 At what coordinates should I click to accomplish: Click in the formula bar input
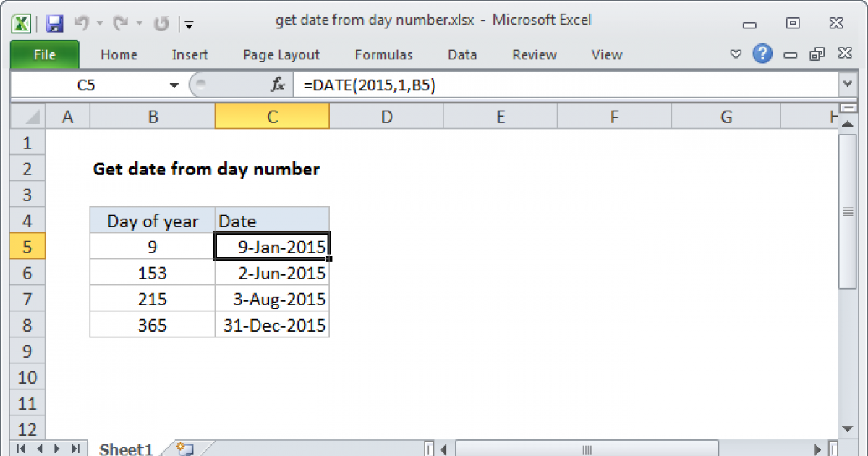tap(564, 85)
